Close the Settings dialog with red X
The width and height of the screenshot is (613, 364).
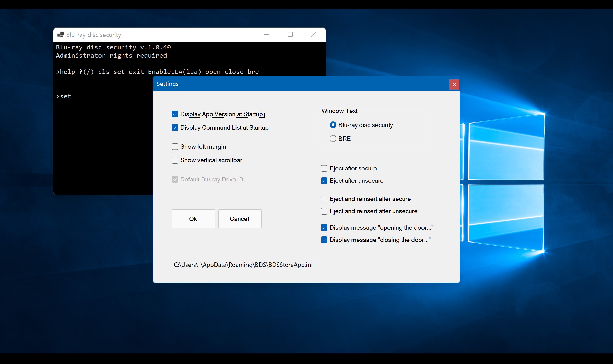[x=454, y=84]
